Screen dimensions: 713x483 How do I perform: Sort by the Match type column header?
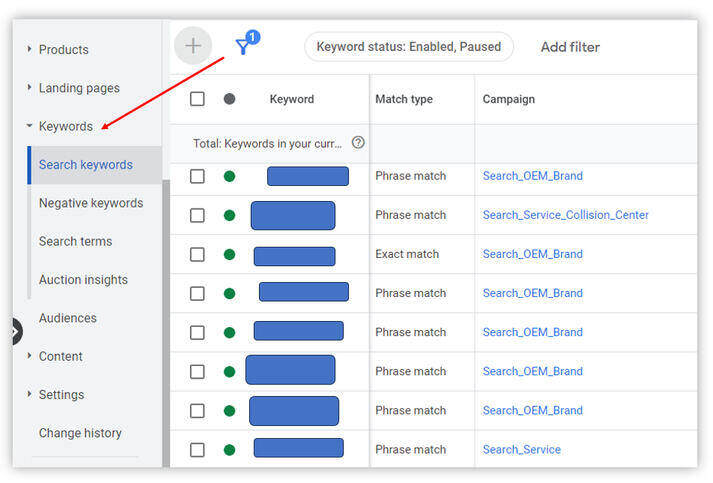(x=404, y=99)
